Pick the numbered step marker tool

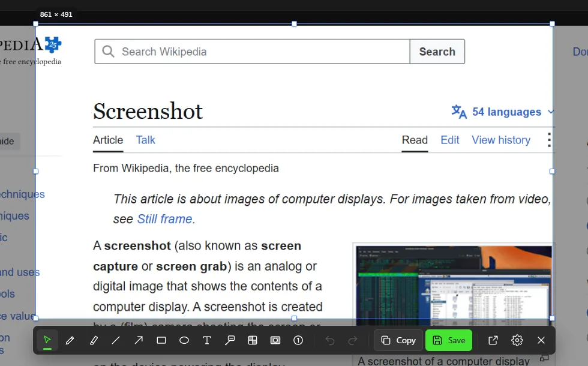tap(298, 340)
